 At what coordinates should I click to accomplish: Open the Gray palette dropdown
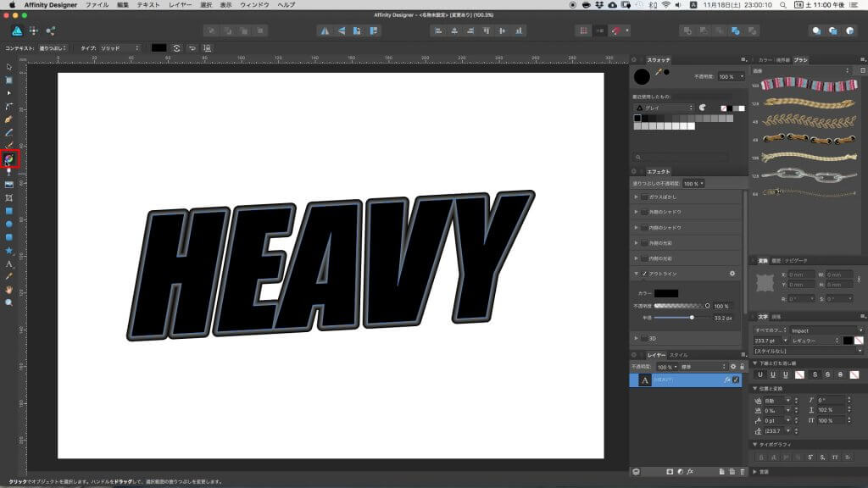coord(664,108)
